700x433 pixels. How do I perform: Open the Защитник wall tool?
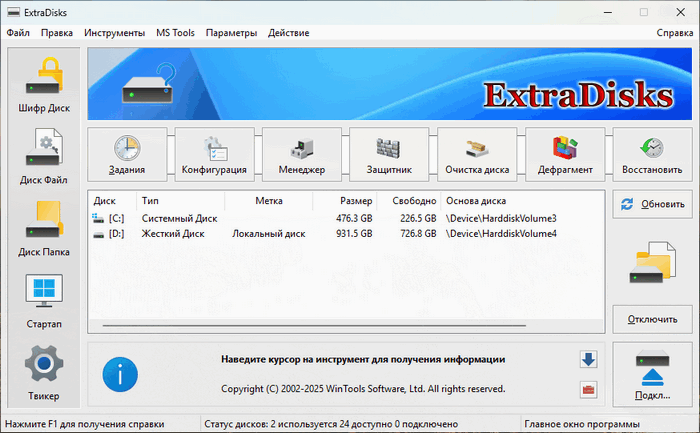click(389, 154)
